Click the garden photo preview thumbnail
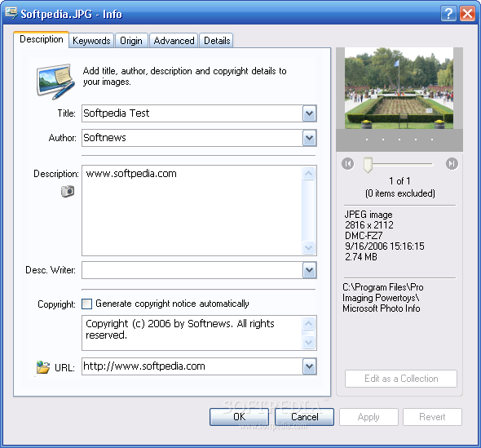Screen dimensions: 481x448 (399, 88)
